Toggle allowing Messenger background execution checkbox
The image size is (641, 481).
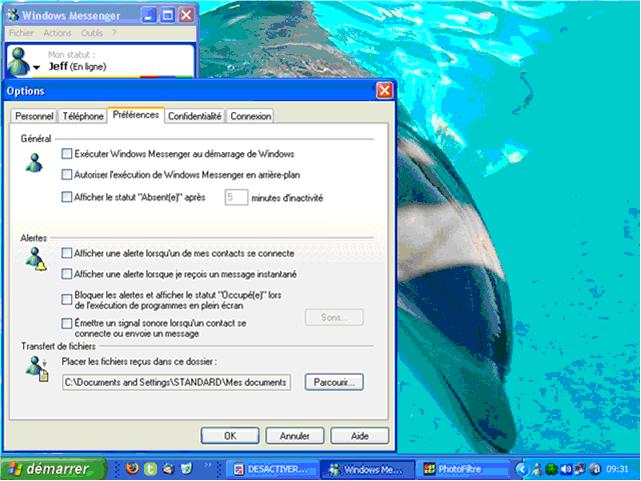pyautogui.click(x=67, y=175)
